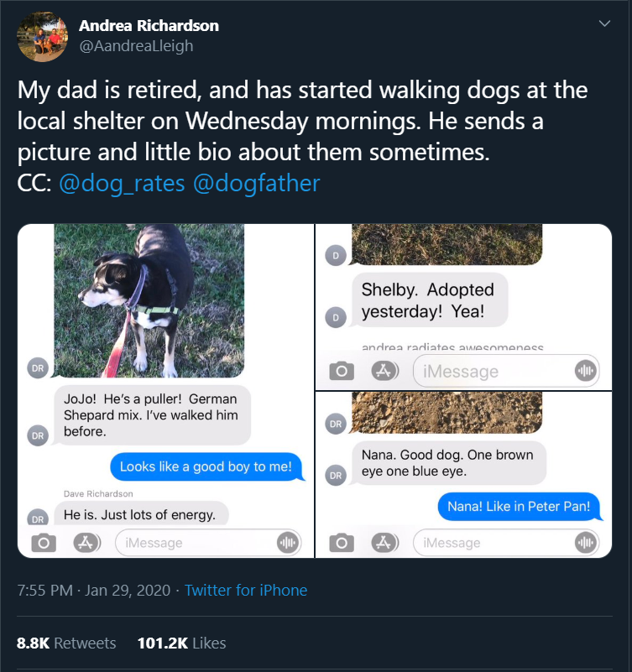Click App Store icon in Nana chat
Viewport: 632px width, 672px height.
(385, 543)
